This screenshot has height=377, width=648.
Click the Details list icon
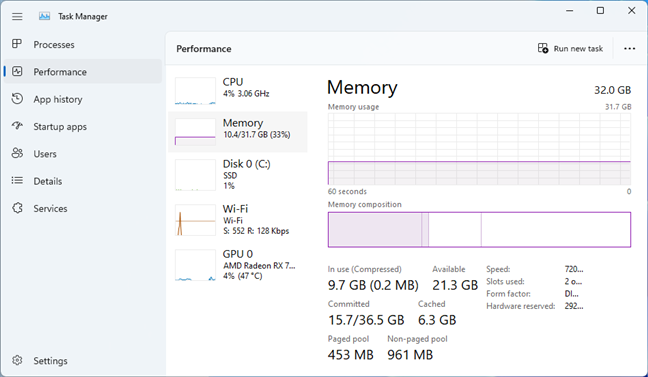[17, 180]
